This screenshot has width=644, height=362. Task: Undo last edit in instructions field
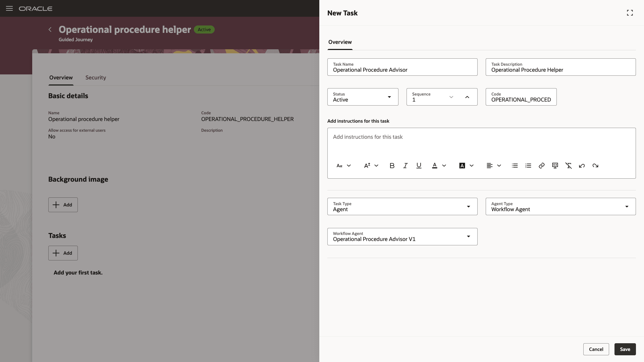582,166
